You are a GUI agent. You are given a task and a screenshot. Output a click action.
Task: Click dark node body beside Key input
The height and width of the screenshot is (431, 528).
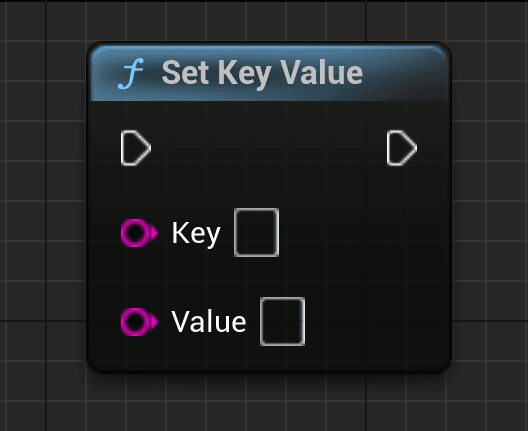pos(364,233)
